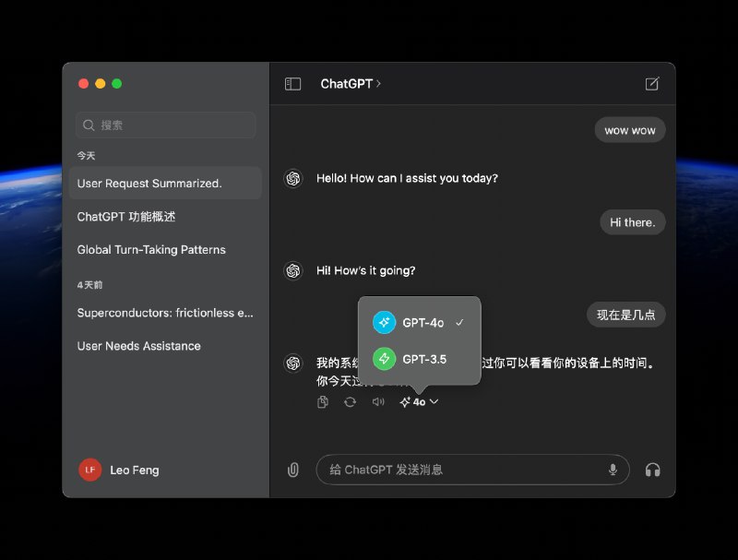The image size is (738, 560).
Task: Click the GPT-3.5 green lightning icon
Action: (384, 359)
